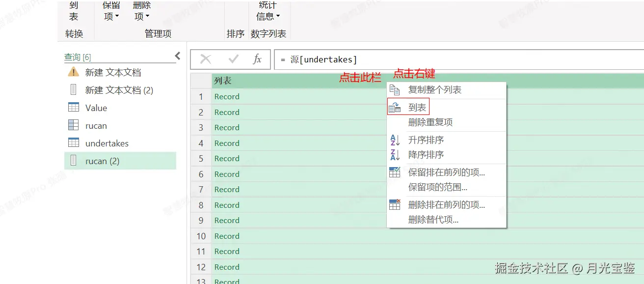Click the Record link in row 3
644x284 pixels.
coord(227,128)
